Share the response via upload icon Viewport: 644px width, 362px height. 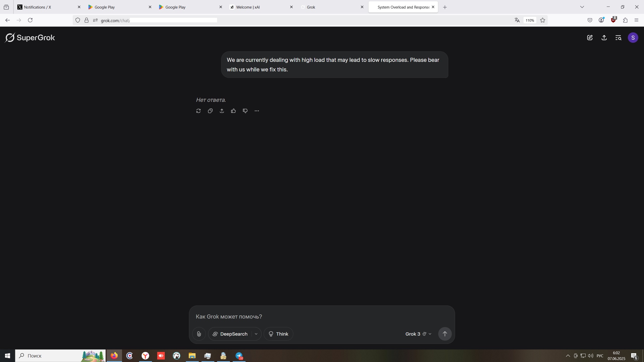[x=222, y=111]
